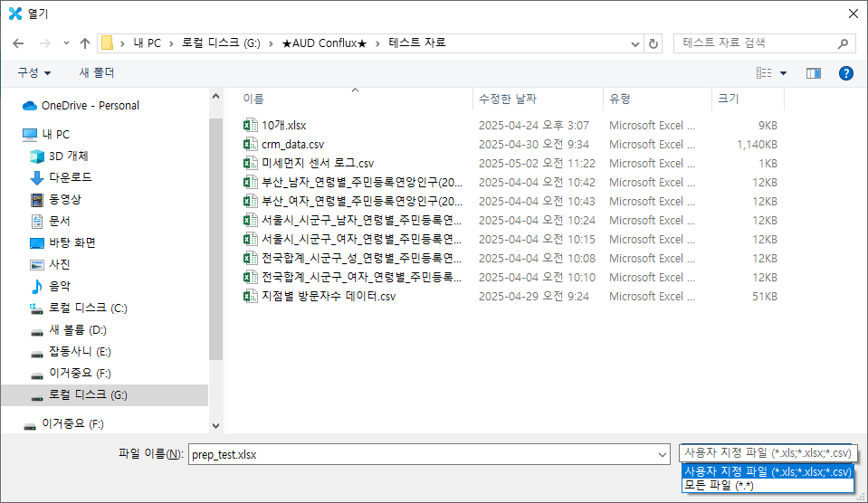Image resolution: width=868 pixels, height=503 pixels.
Task: Click ★AUD Conflux★ breadcrumb
Action: [x=324, y=43]
